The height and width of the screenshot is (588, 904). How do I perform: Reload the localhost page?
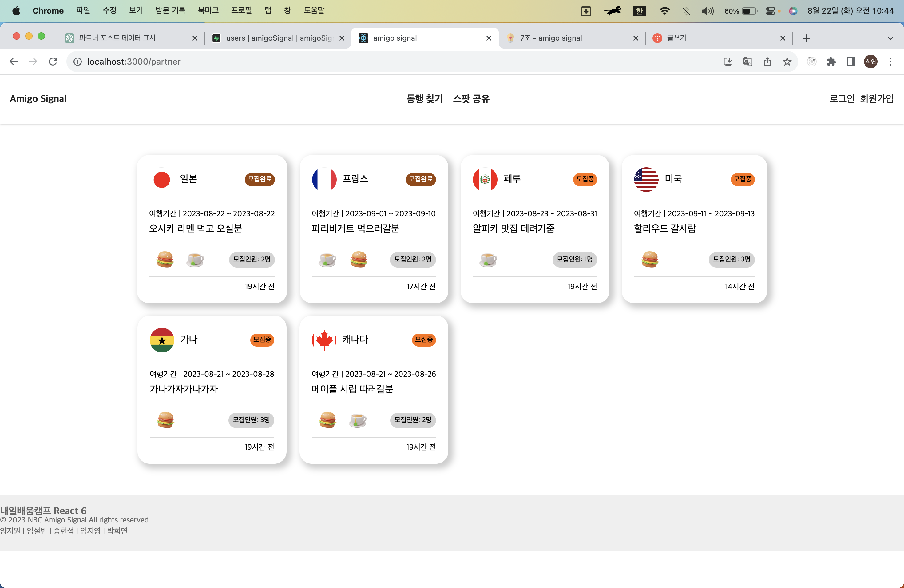click(x=53, y=62)
